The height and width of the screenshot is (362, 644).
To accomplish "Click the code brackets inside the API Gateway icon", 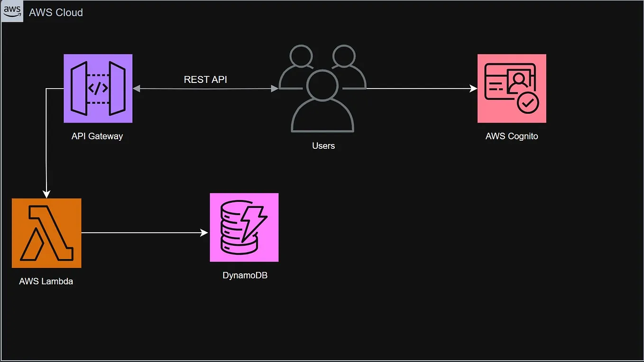I will tap(98, 89).
